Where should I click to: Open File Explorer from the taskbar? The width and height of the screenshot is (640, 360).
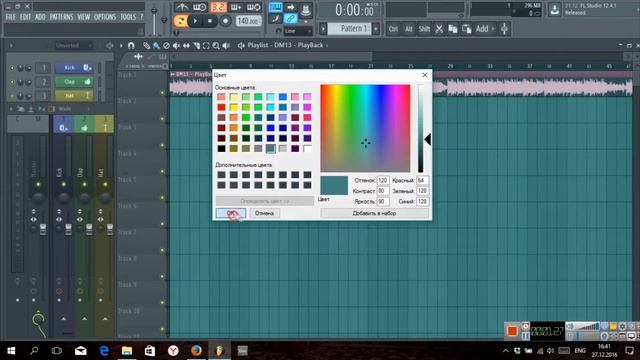click(127, 351)
